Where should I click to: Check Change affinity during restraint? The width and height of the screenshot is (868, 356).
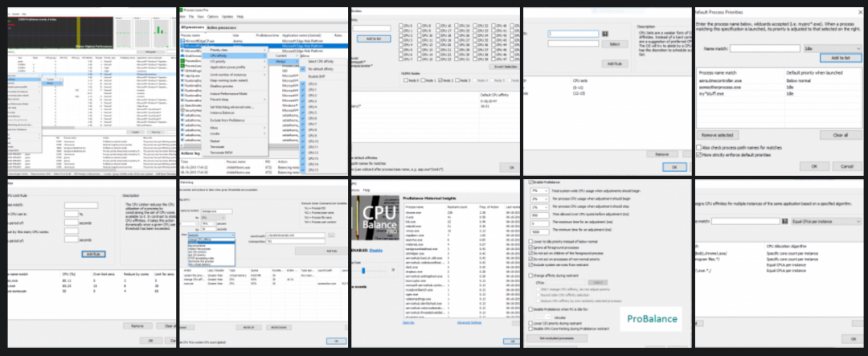(x=530, y=275)
